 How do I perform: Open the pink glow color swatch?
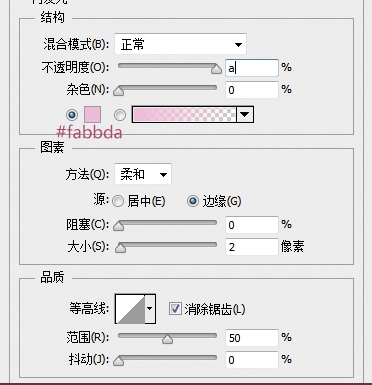pos(92,115)
